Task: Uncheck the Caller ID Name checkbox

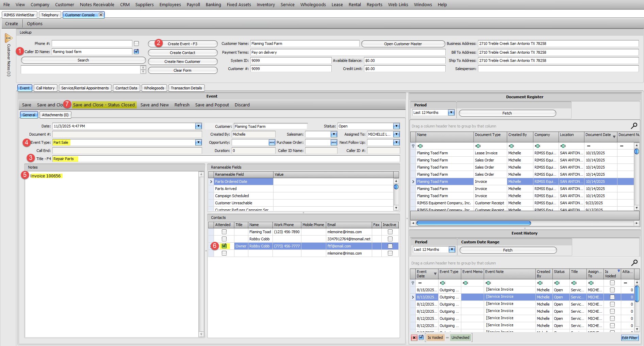Action: (x=136, y=52)
